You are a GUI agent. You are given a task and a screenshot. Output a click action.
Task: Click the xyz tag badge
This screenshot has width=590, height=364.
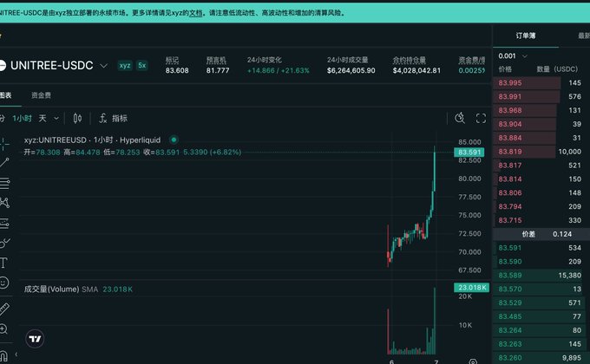[125, 65]
